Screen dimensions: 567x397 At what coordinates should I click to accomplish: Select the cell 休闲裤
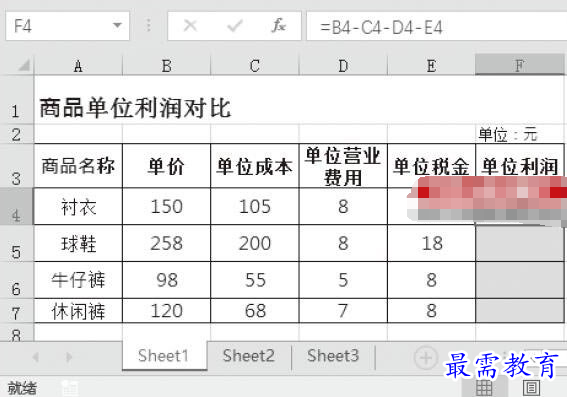78,311
